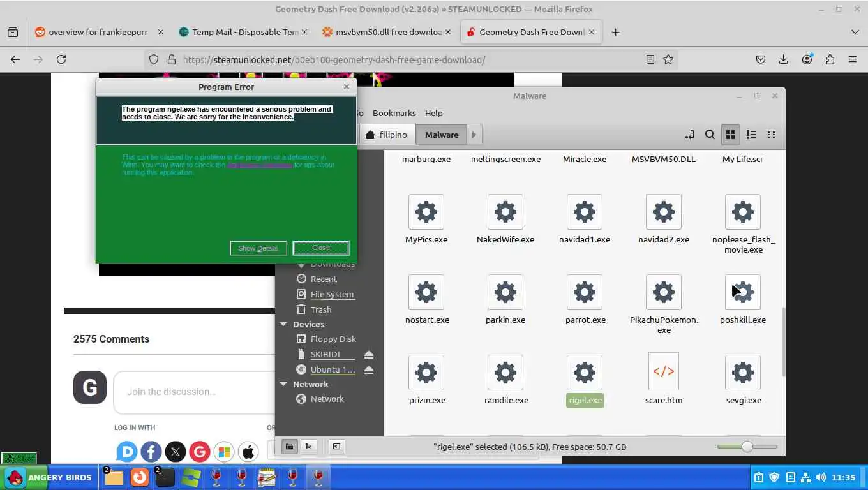
Task: Open the purple link in error dialog text
Action: (x=260, y=165)
